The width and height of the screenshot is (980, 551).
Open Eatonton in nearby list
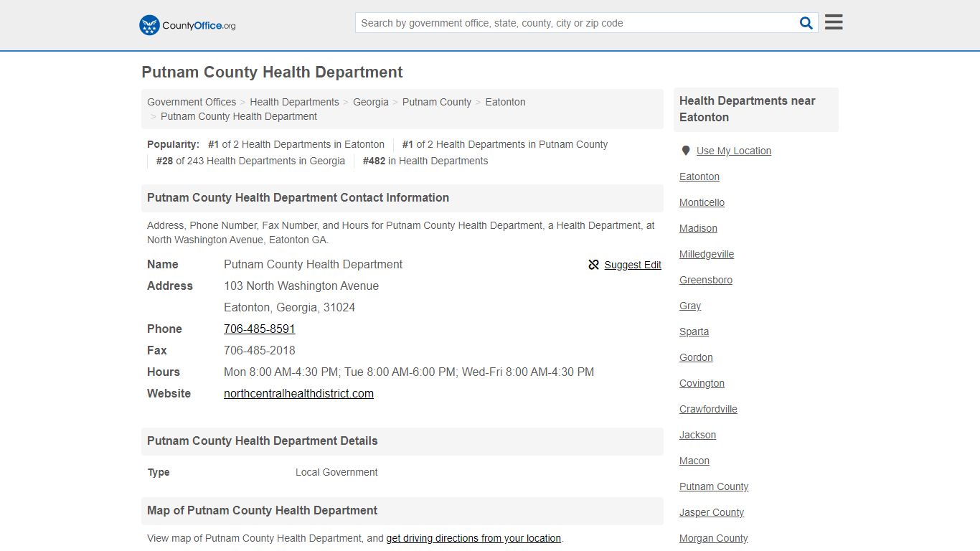tap(699, 176)
